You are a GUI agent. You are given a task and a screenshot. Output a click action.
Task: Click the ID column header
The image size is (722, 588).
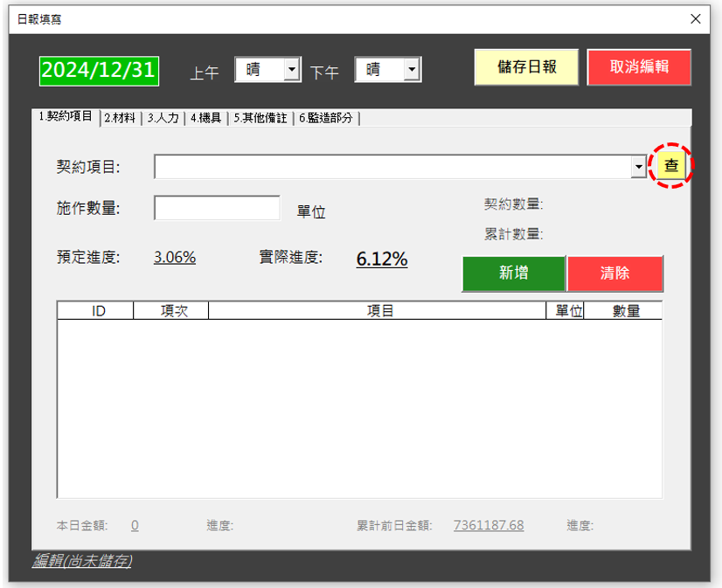[x=95, y=310]
